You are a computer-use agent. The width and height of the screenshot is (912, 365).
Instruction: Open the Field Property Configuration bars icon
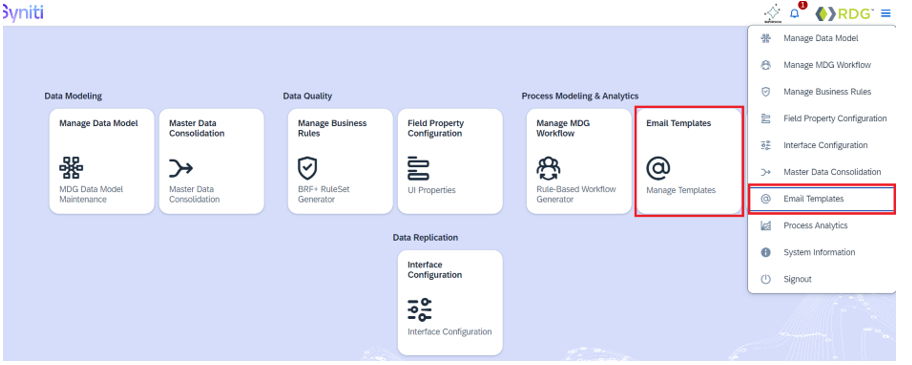point(418,168)
